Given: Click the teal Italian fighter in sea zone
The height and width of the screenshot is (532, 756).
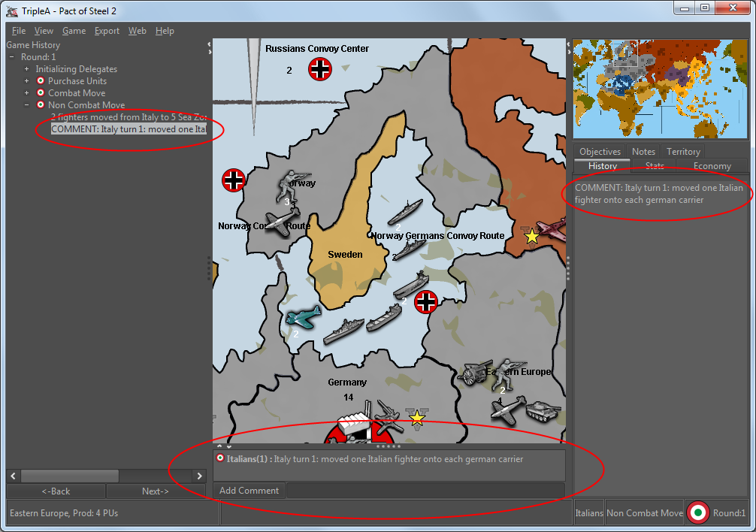Looking at the screenshot, I should click(304, 317).
